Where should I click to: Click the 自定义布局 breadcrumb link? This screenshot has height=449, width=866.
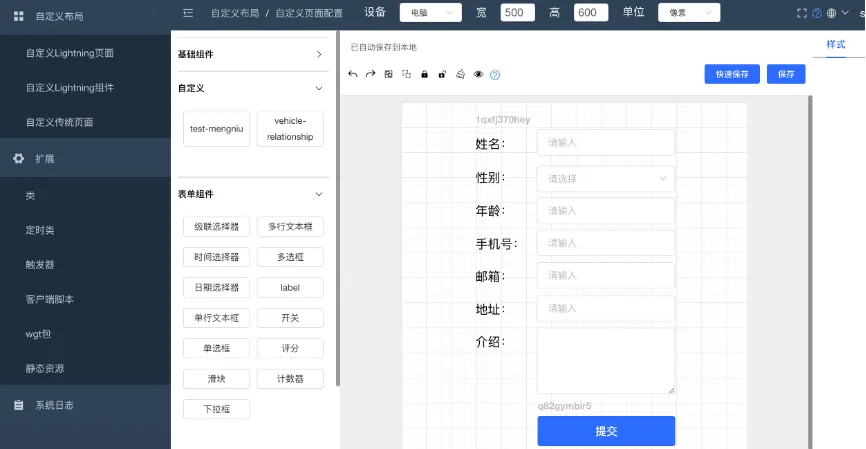235,13
